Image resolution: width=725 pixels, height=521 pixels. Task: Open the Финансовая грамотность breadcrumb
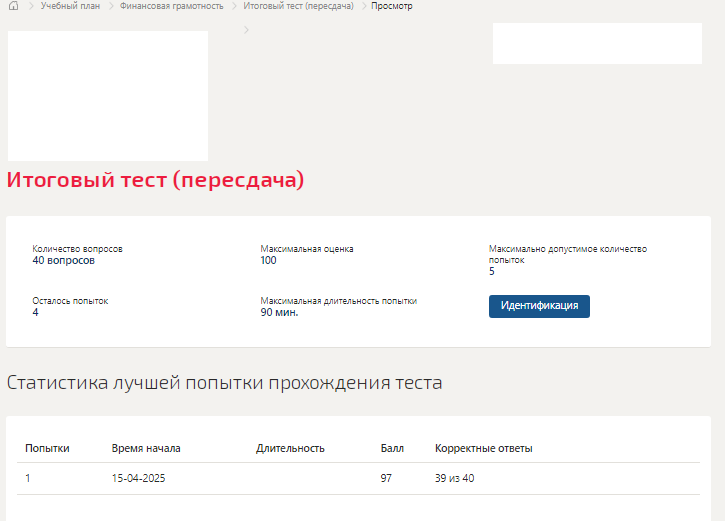[172, 6]
